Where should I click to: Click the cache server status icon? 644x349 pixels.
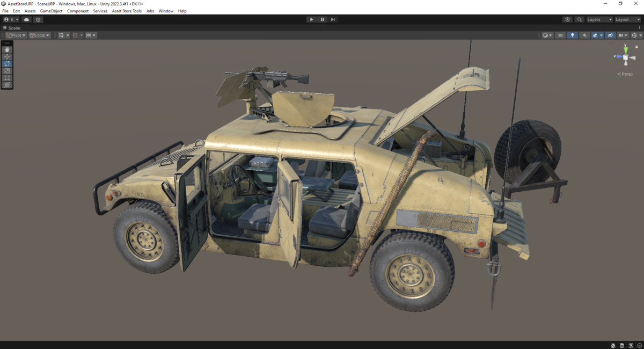(x=622, y=345)
